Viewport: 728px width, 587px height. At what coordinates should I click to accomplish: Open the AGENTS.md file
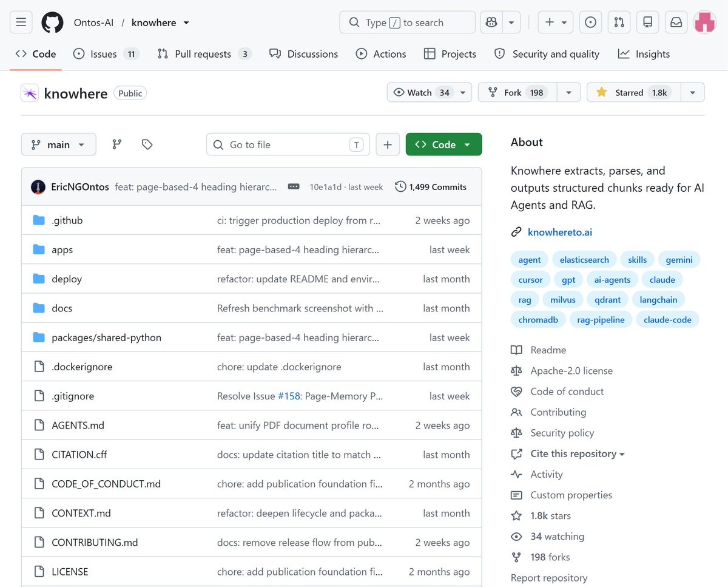pyautogui.click(x=78, y=426)
